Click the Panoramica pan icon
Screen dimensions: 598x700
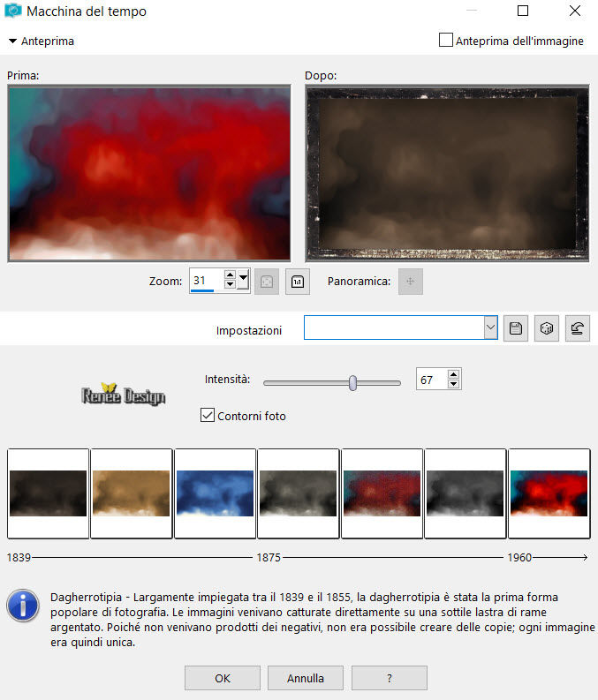pos(411,282)
